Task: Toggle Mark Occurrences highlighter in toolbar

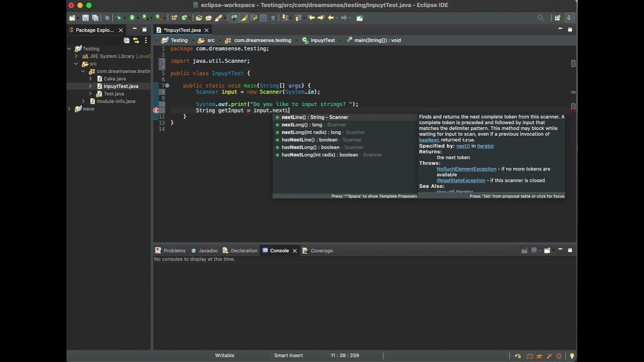Action: click(x=244, y=18)
